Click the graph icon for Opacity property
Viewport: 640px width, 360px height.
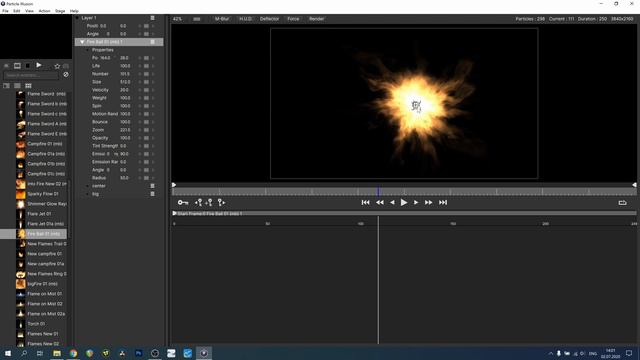146,138
